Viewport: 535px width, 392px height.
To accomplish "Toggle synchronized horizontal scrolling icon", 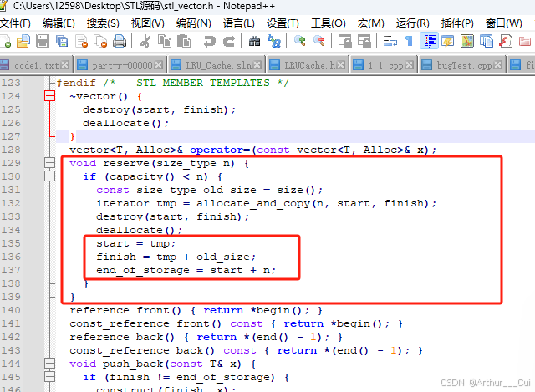I will pos(364,41).
